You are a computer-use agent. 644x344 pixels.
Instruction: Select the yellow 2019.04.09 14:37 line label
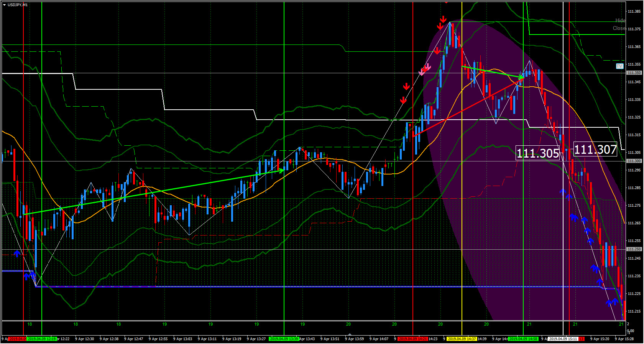pyautogui.click(x=462, y=339)
